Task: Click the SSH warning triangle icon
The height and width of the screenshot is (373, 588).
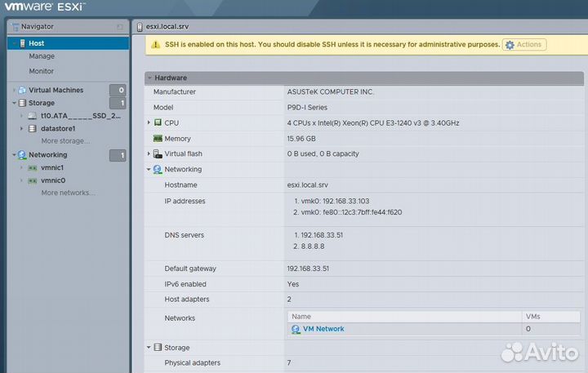Action: point(155,45)
